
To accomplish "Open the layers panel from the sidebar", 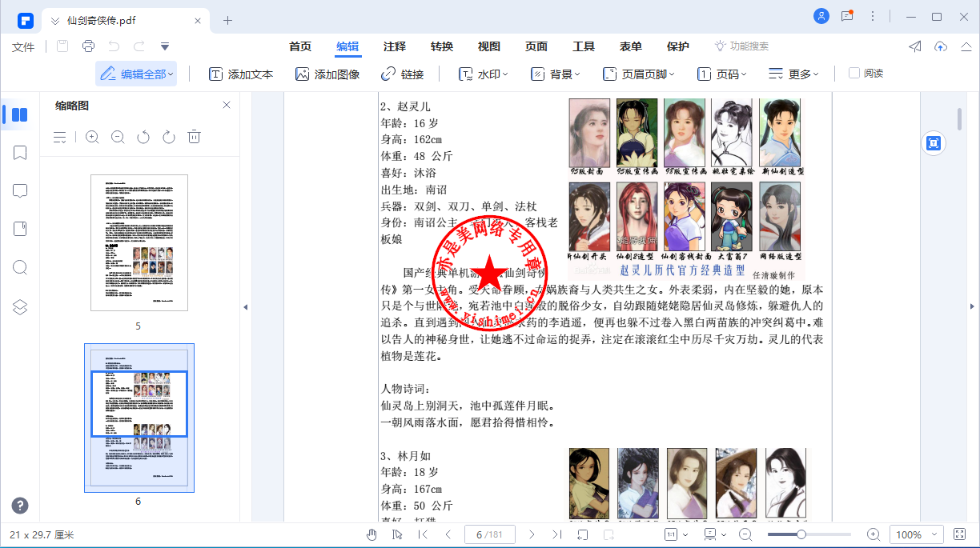I will coord(20,306).
